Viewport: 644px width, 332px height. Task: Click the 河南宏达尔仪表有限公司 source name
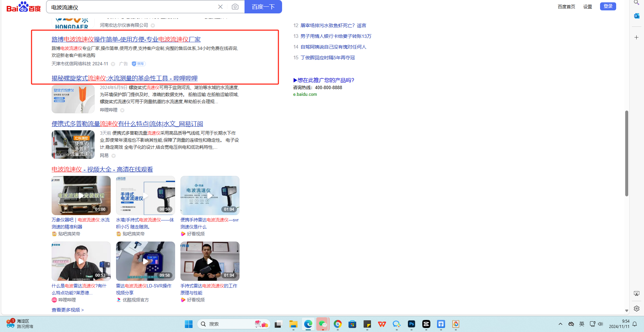tap(124, 25)
